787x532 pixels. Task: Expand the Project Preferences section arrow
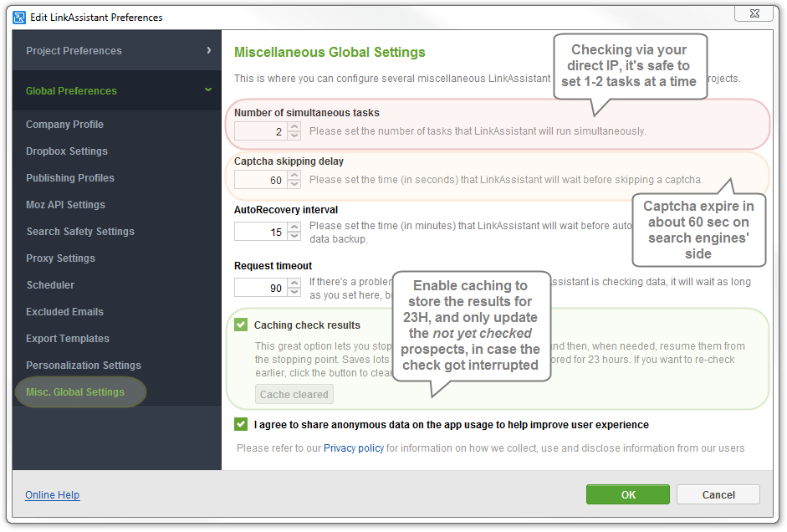tap(209, 50)
